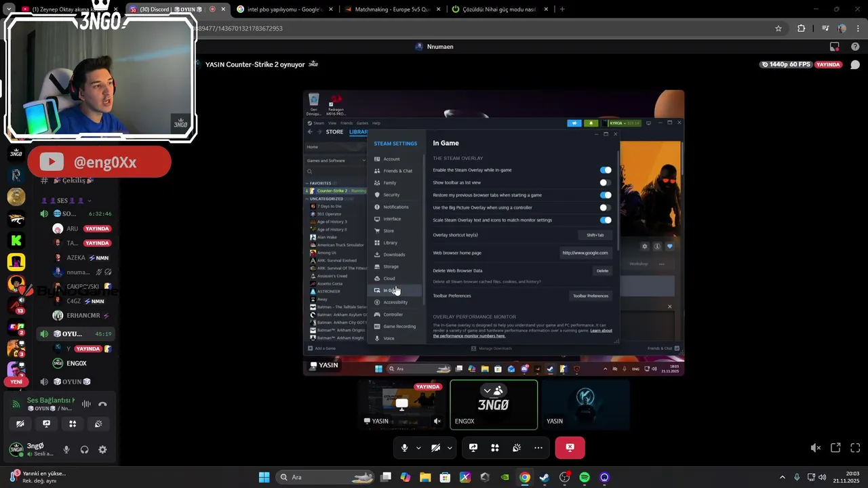Click screen share button in voice panel

(x=46, y=424)
